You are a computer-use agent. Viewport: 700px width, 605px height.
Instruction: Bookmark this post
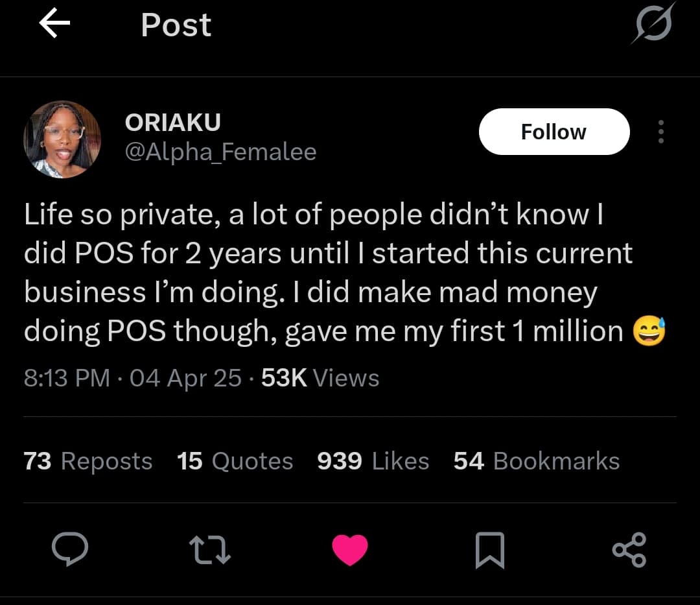coord(489,550)
